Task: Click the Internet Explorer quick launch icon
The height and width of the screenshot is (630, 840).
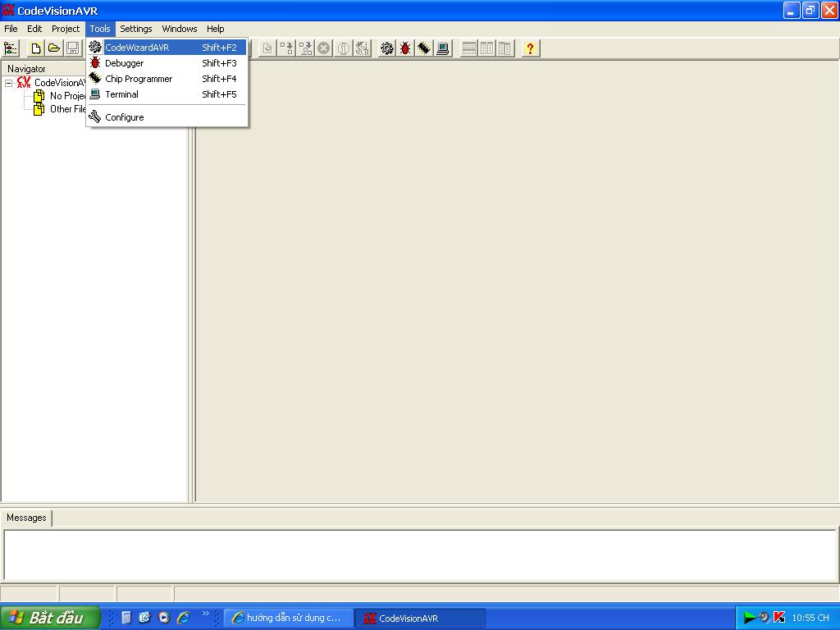Action: click(183, 618)
